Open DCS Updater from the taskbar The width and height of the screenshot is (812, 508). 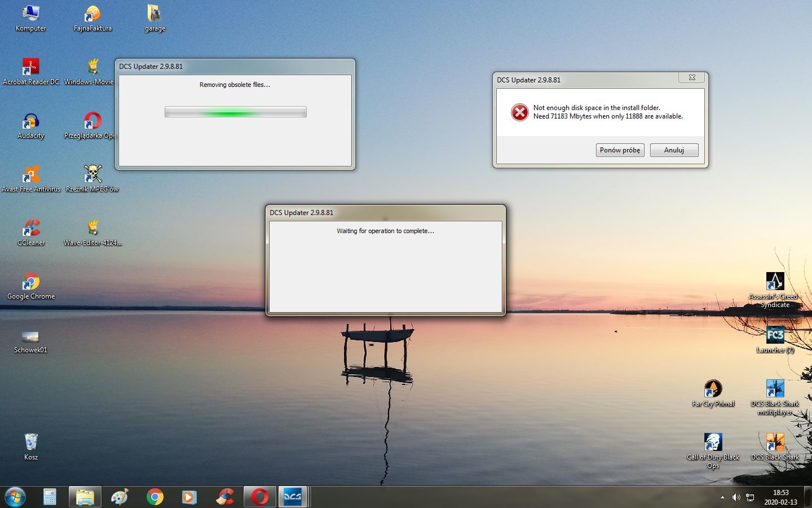(292, 497)
